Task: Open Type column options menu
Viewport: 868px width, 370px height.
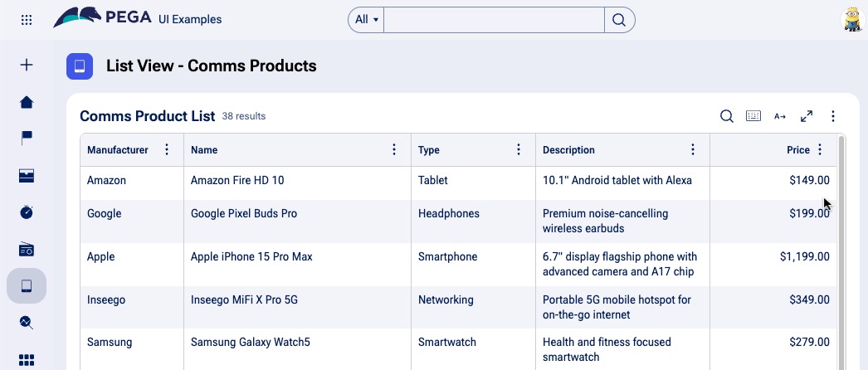Action: (519, 150)
